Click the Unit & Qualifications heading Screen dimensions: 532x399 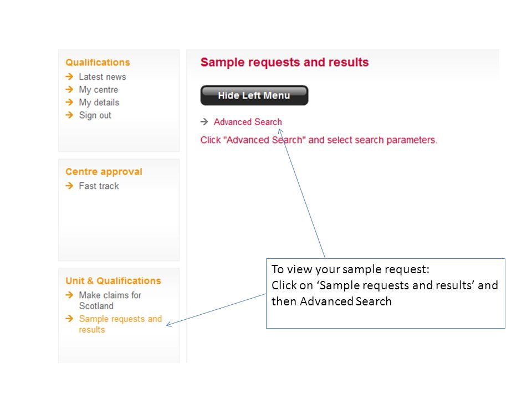[113, 281]
